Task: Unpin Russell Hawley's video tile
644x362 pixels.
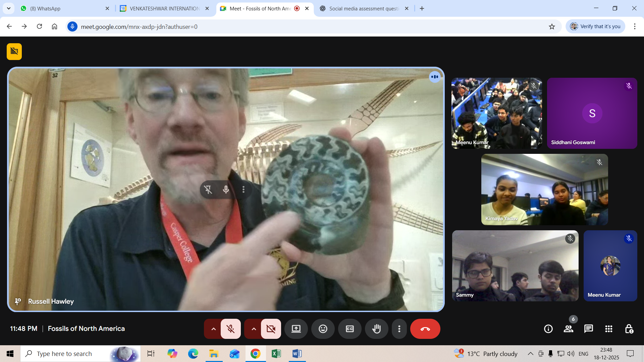Action: tap(208, 190)
